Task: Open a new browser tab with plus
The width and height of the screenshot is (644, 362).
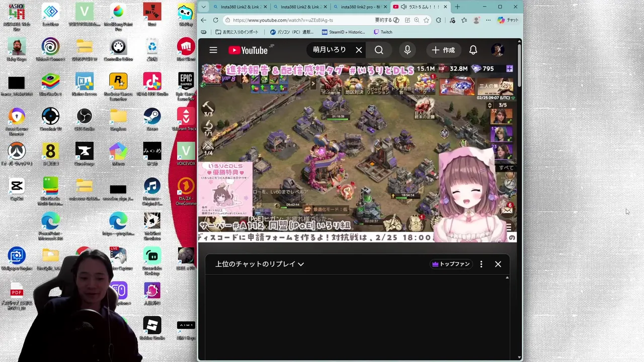Action: (457, 7)
